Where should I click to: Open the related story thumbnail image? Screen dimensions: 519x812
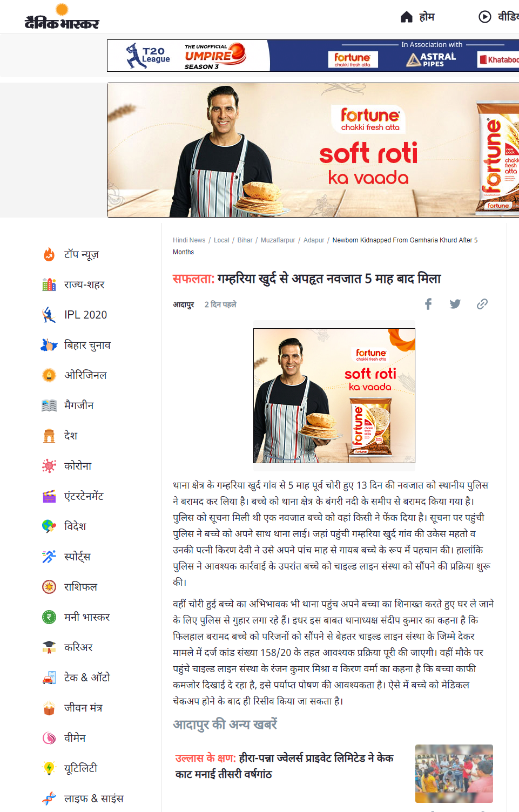point(454,774)
